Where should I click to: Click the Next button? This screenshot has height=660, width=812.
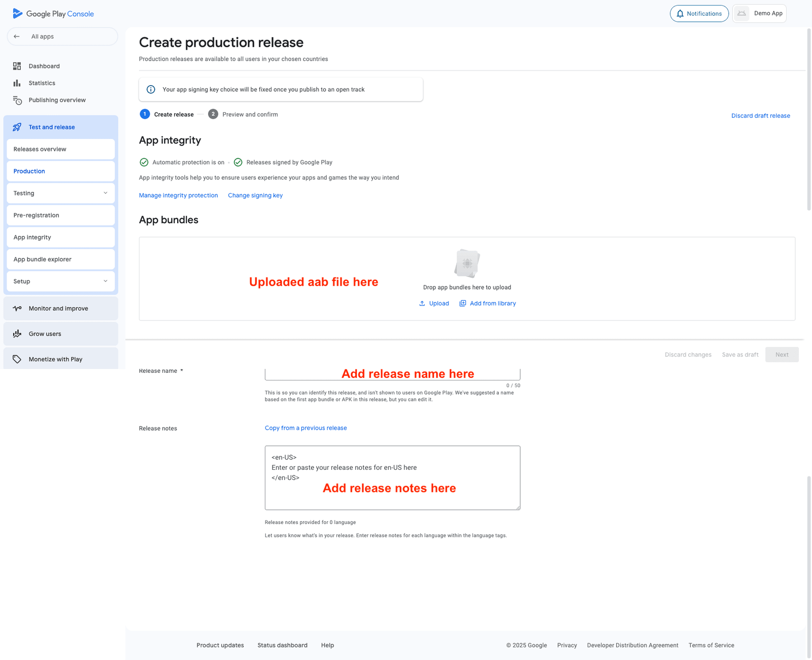tap(782, 355)
